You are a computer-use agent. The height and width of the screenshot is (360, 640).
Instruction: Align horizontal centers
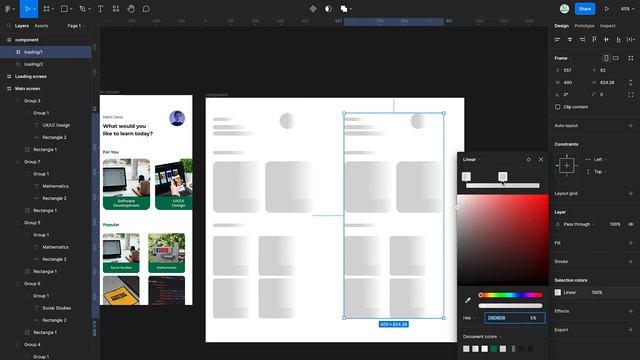(x=570, y=40)
